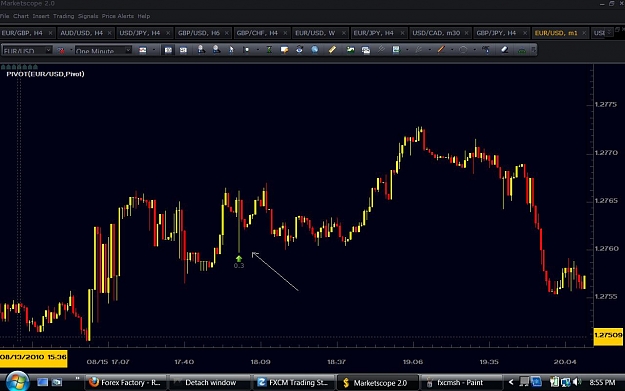Screen dimensions: 625x391
Task: Close the USD/CAD, m30 tab
Action: coord(466,33)
